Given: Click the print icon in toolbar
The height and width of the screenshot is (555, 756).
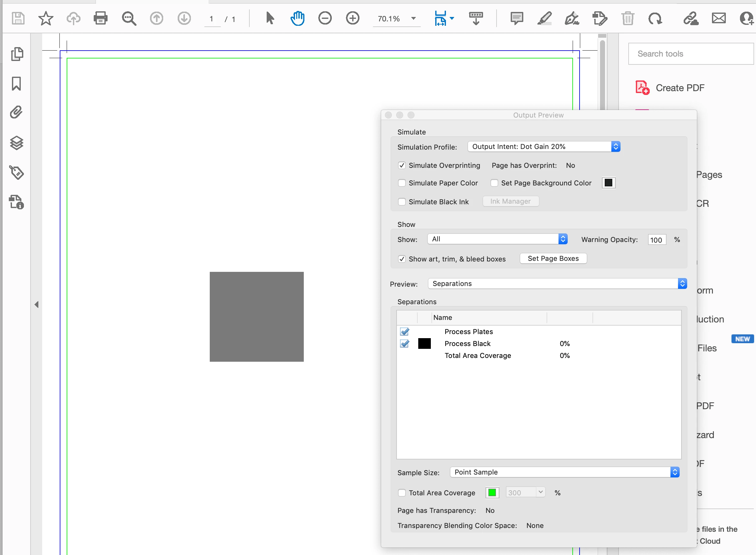Looking at the screenshot, I should [100, 18].
